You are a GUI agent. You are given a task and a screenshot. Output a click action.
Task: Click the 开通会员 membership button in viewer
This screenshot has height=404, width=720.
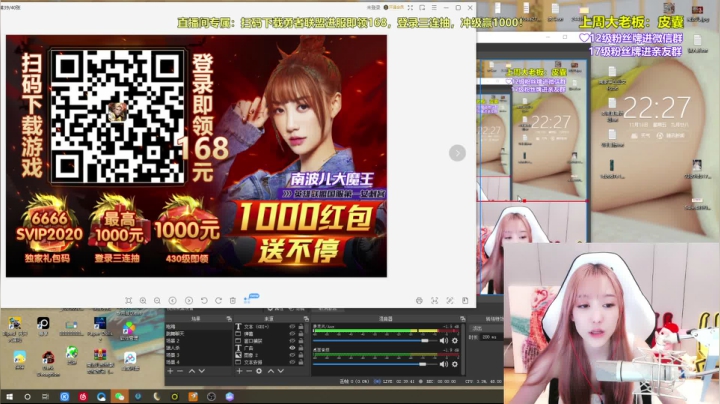(x=394, y=8)
